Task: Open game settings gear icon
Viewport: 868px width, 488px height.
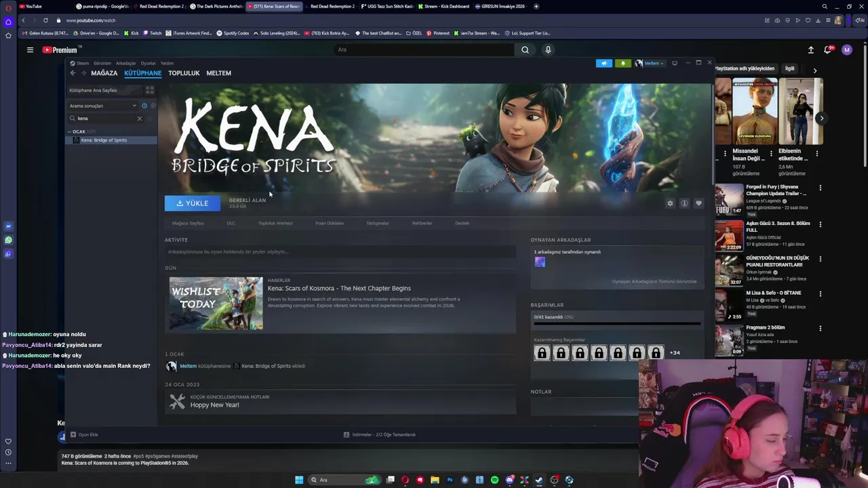Action: (670, 203)
